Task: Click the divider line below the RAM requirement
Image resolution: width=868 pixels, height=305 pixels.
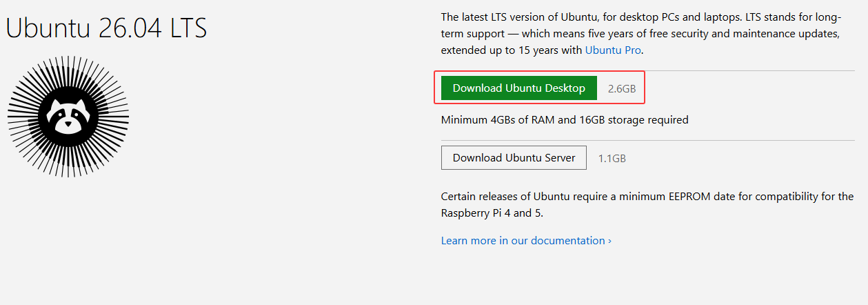Action: [x=647, y=140]
